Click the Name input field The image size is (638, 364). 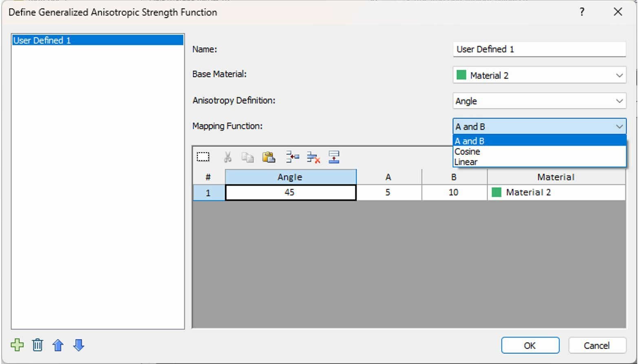538,49
